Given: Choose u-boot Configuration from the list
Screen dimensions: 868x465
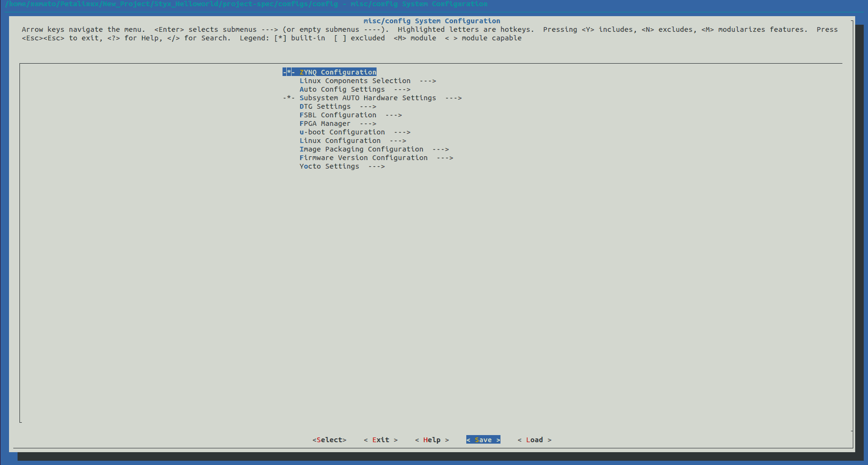Looking at the screenshot, I should pos(342,132).
